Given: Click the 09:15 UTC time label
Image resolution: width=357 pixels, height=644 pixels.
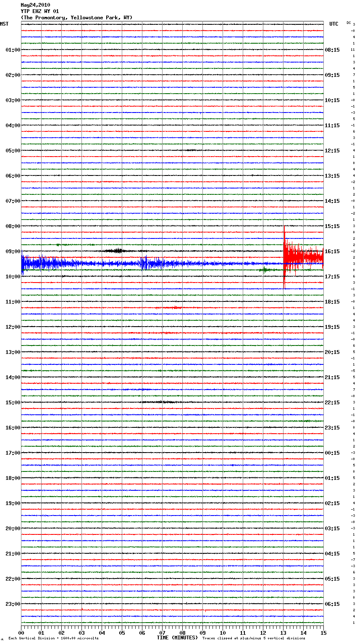Looking at the screenshot, I should click(x=332, y=75).
